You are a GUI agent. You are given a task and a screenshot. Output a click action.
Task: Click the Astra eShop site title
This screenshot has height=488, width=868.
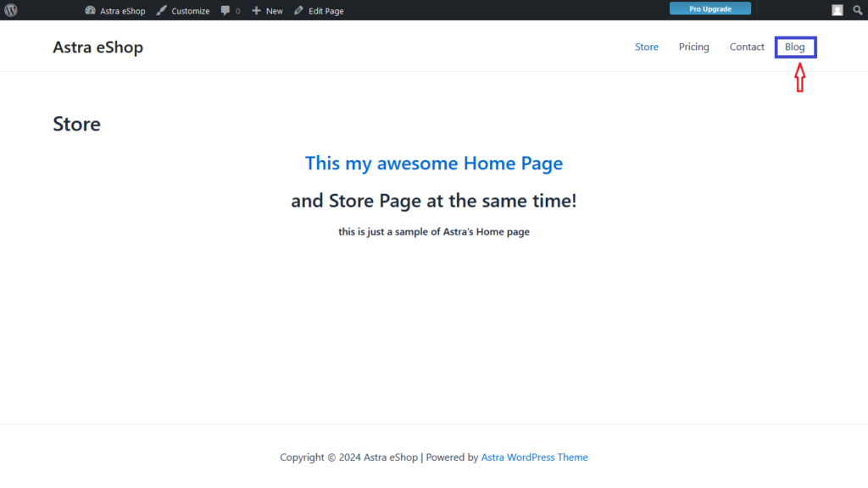point(97,47)
